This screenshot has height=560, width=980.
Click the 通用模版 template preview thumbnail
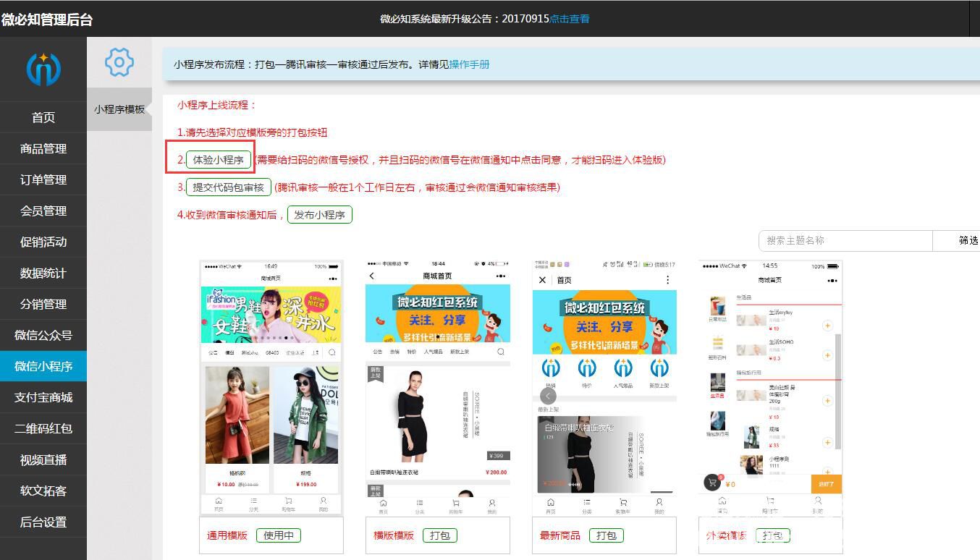[x=271, y=388]
